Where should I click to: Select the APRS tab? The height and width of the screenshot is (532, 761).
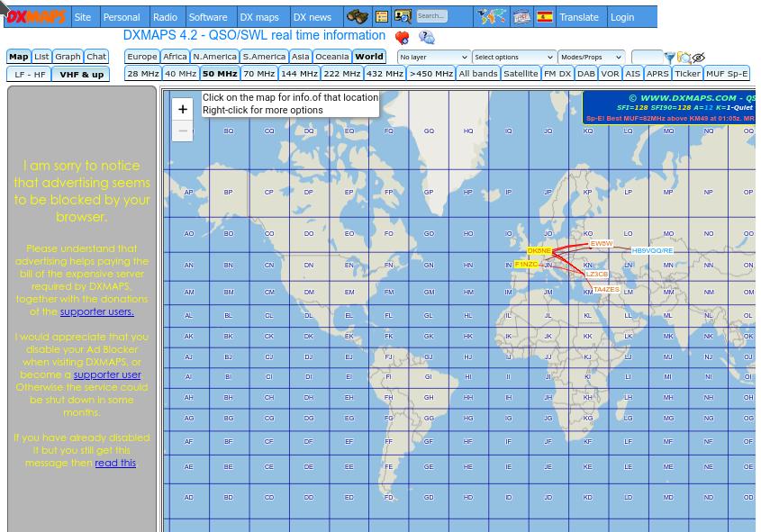[657, 74]
